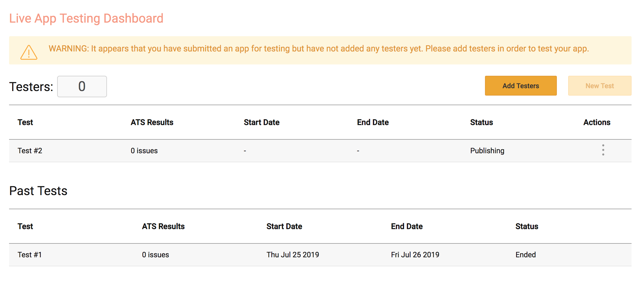
Task: Open issue details for Test #2 ATS Results
Action: coord(144,151)
